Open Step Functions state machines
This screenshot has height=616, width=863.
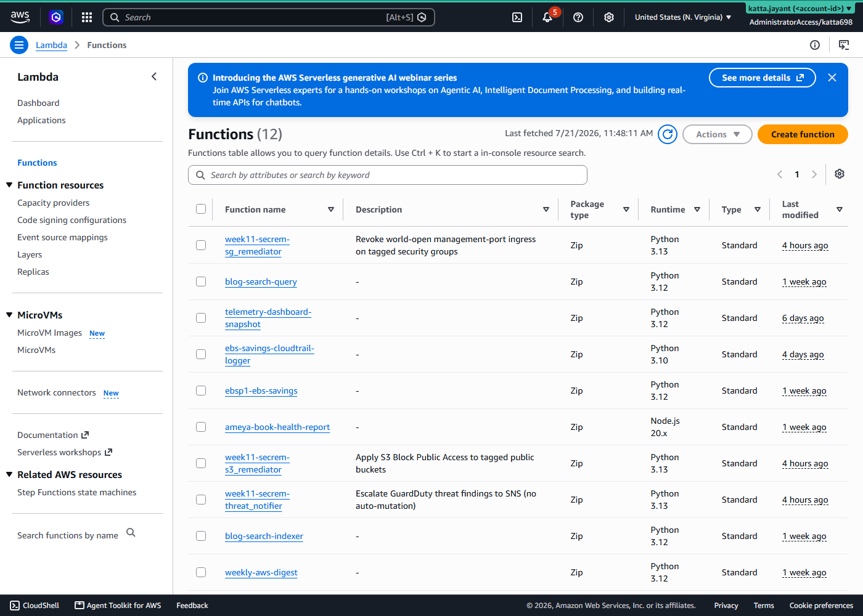(76, 492)
